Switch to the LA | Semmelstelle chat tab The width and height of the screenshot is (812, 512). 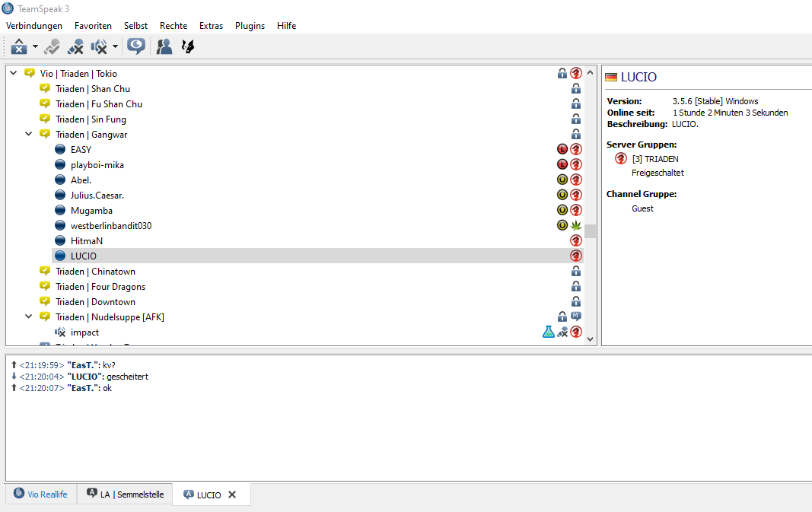click(x=125, y=495)
